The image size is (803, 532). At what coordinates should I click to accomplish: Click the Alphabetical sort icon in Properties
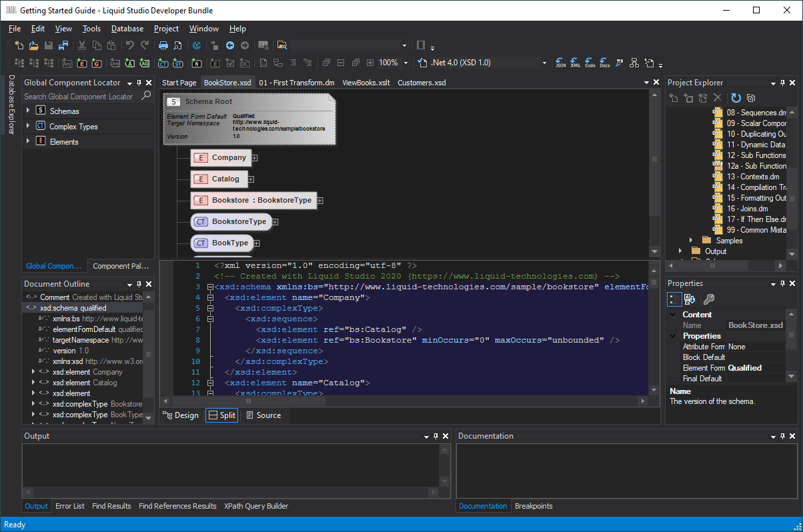(690, 299)
